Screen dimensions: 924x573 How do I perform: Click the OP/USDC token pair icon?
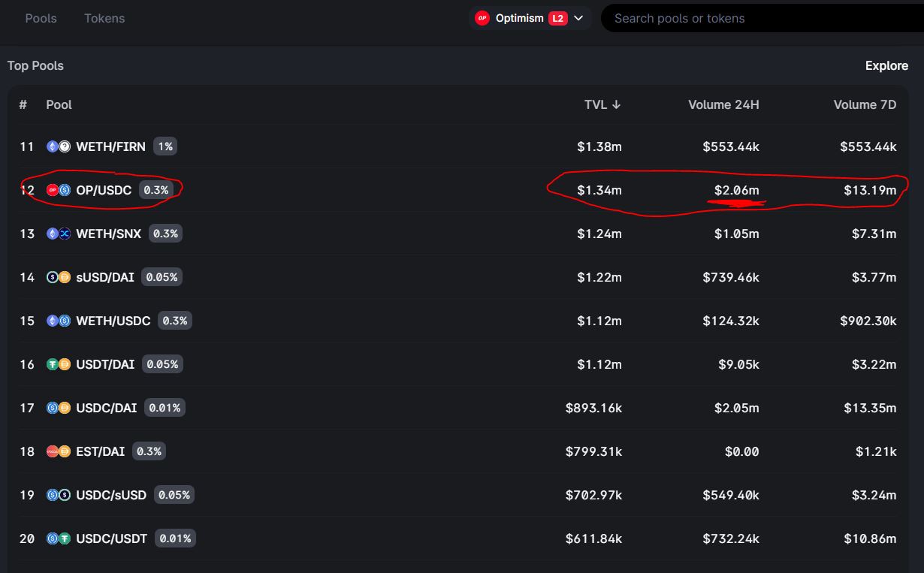[x=59, y=190]
